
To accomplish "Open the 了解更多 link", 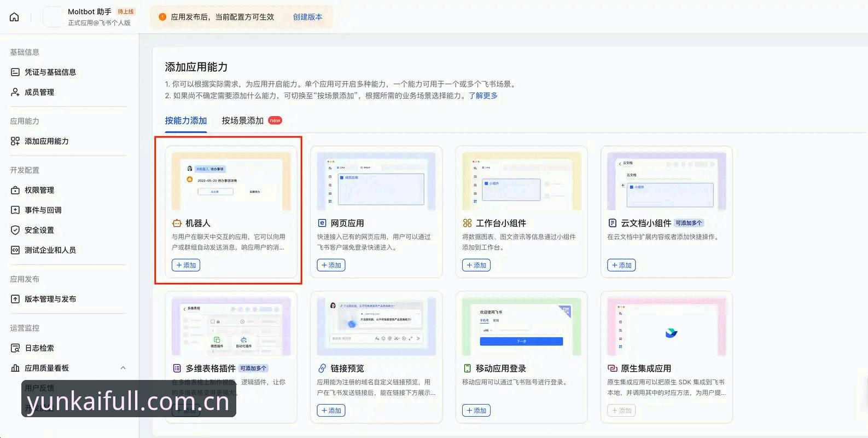I will [x=483, y=95].
